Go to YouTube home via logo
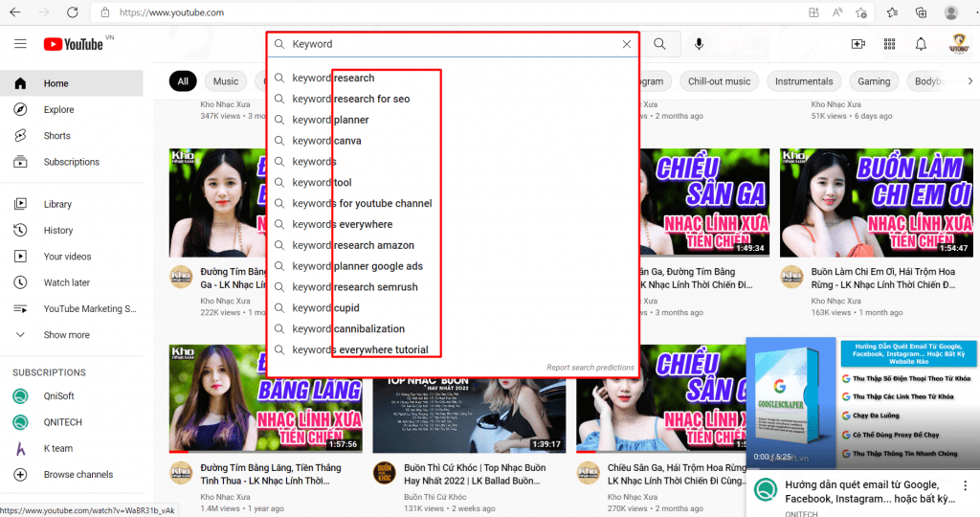Screen dimensions: 980x517 [74, 44]
